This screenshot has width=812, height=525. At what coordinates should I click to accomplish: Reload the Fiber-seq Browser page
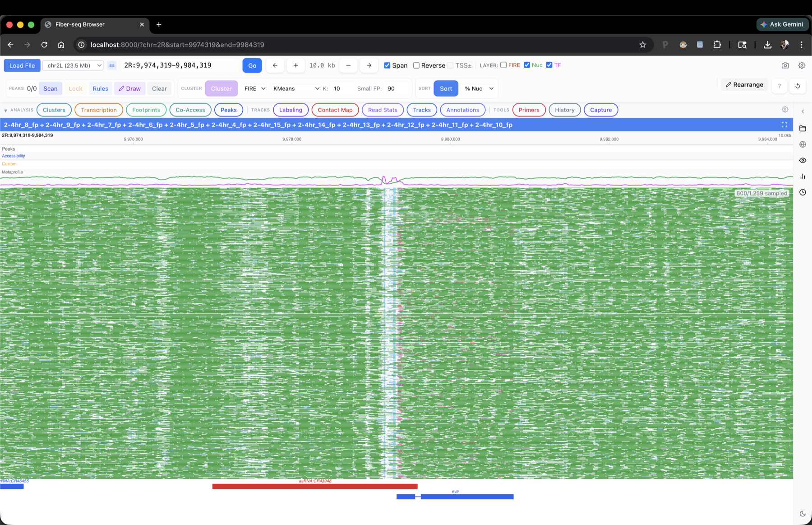click(x=44, y=45)
